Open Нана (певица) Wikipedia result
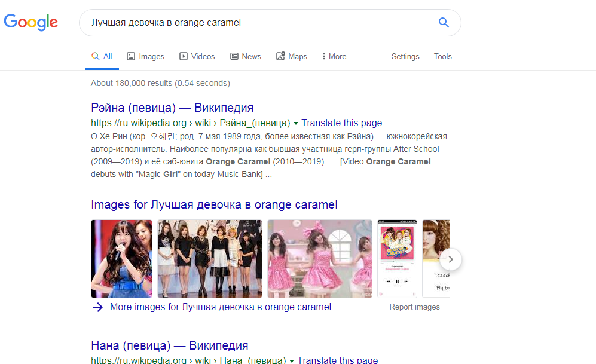Image resolution: width=596 pixels, height=364 pixels. pos(169,345)
